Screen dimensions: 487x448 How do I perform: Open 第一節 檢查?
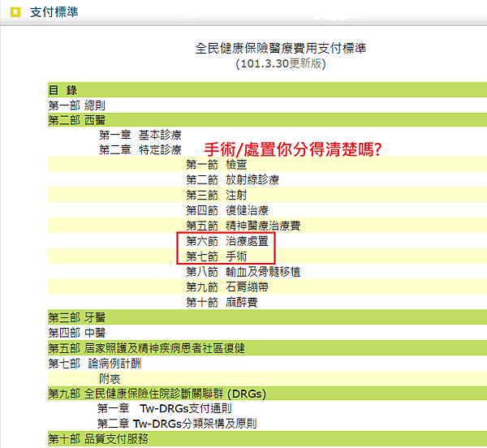(x=217, y=164)
